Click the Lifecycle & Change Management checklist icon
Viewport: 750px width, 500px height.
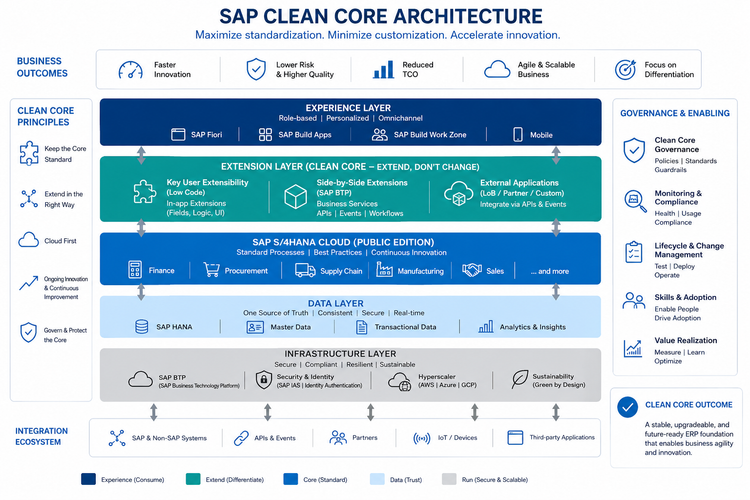[634, 252]
